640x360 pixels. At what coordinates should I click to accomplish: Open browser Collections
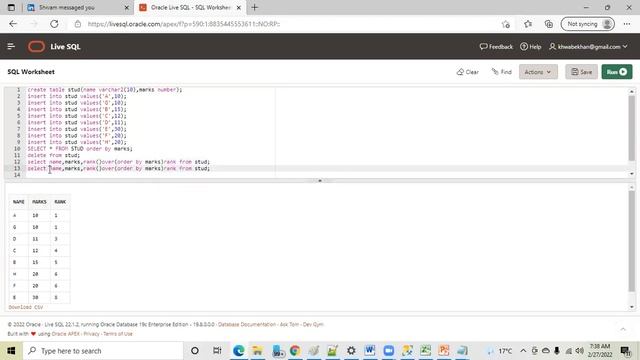point(549,24)
